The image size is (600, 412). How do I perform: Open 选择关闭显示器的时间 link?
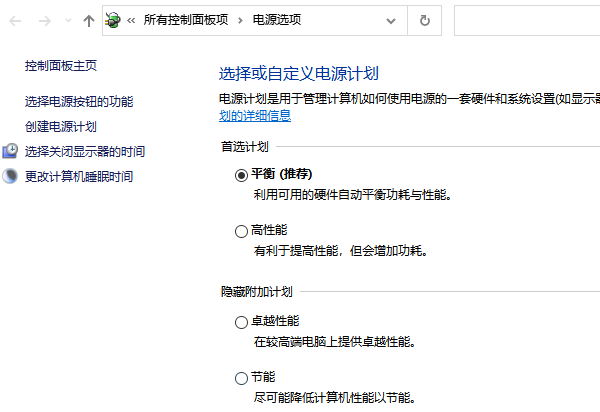85,151
